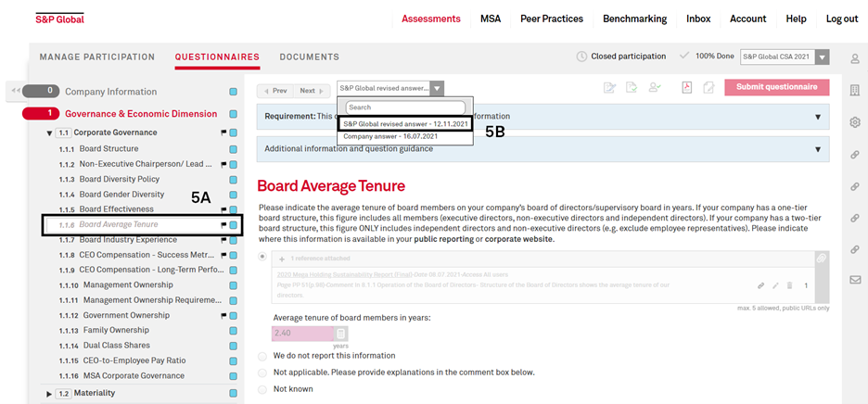Image resolution: width=868 pixels, height=404 pixels.
Task: Switch to the Documents tab
Action: 310,57
